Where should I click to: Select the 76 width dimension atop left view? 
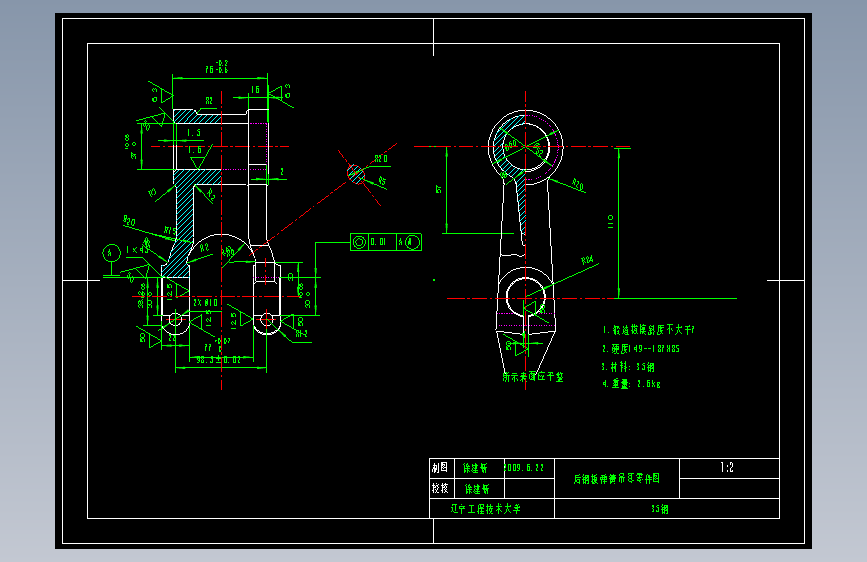pyautogui.click(x=217, y=67)
